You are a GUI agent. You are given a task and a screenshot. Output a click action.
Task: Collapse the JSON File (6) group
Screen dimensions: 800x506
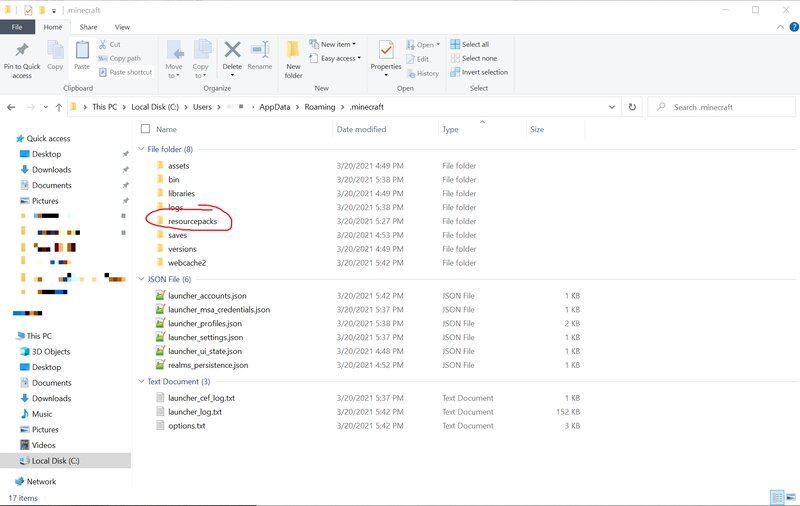[x=140, y=279]
